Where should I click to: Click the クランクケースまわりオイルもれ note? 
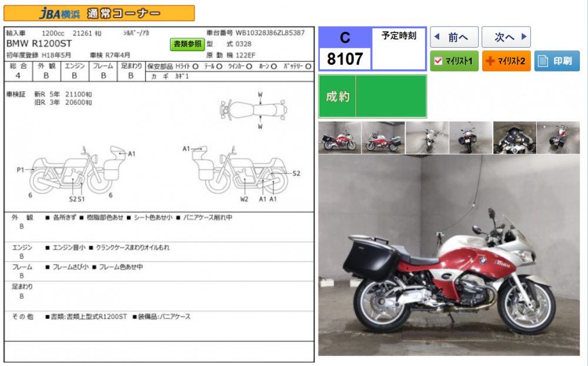pyautogui.click(x=133, y=247)
